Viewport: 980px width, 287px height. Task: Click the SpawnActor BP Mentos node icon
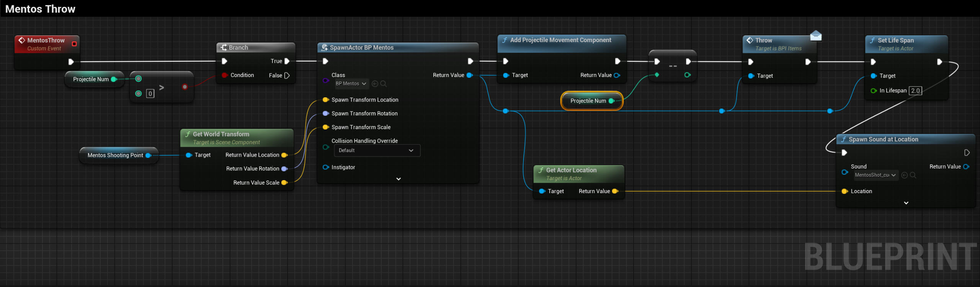click(325, 48)
